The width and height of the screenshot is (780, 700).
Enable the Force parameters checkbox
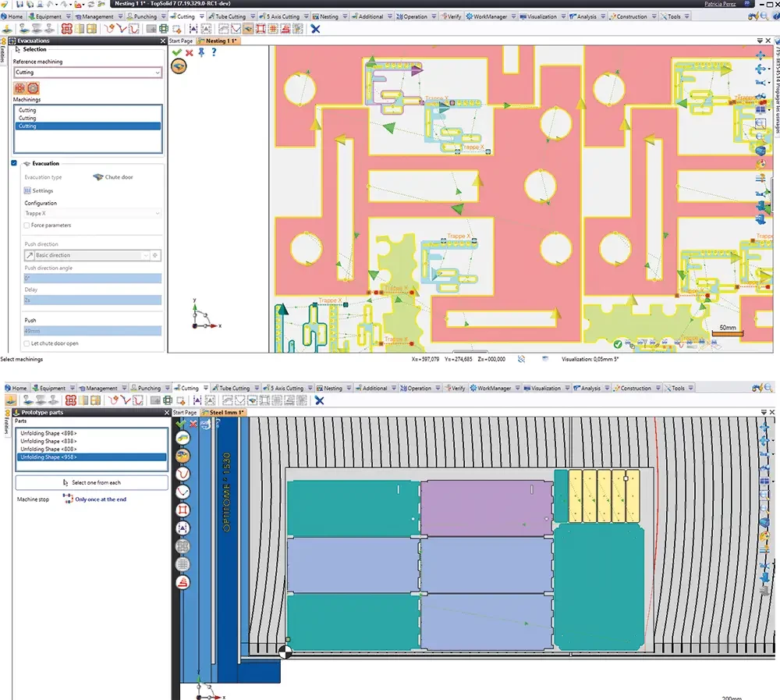tap(27, 226)
